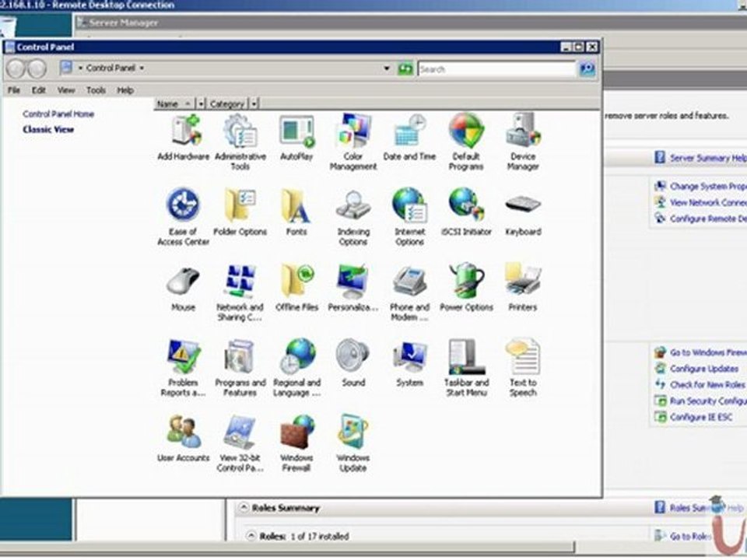Open Windows Firewall
This screenshot has height=560, width=747.
[296, 443]
